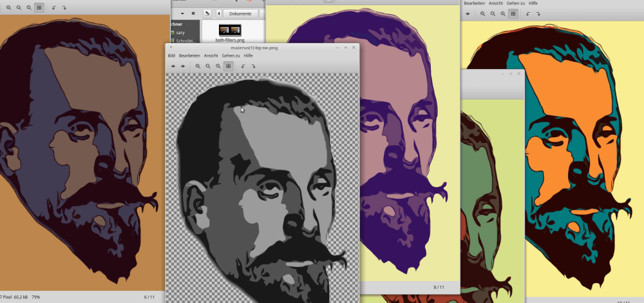Screen dimensions: 644x303
Task: Go to next image in maierus(1)-bg-sw.png window
Action: coord(183,66)
